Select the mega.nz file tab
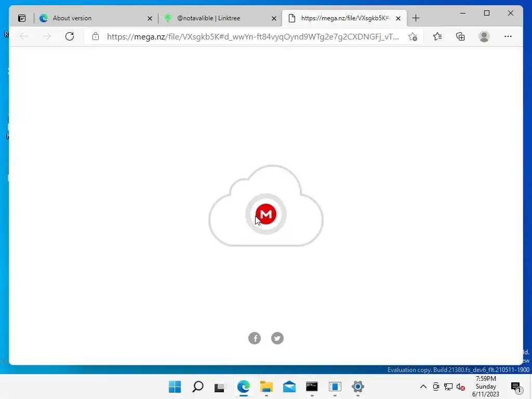 pyautogui.click(x=344, y=18)
